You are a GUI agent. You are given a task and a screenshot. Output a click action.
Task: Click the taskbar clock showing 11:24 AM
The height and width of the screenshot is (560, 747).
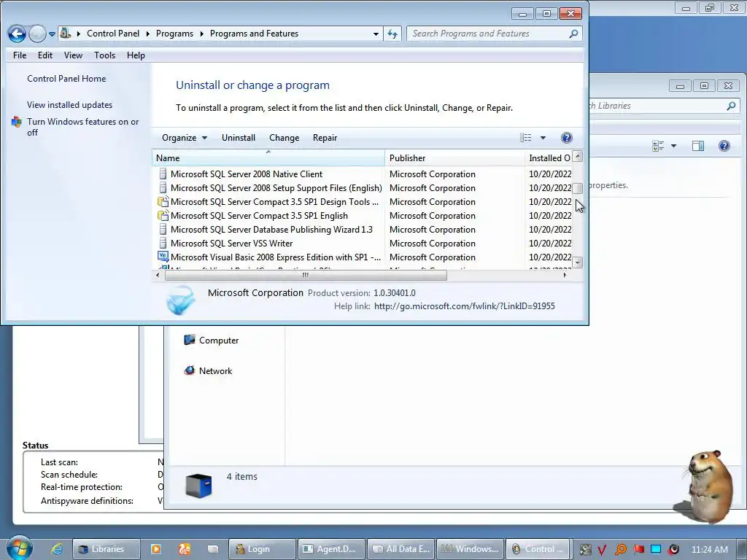point(709,549)
